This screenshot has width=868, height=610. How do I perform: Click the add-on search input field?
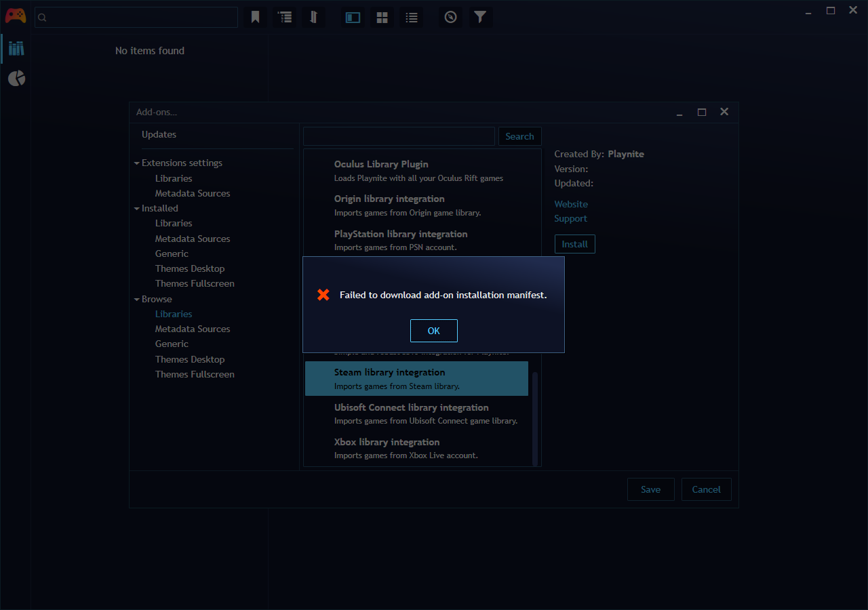[x=399, y=136]
